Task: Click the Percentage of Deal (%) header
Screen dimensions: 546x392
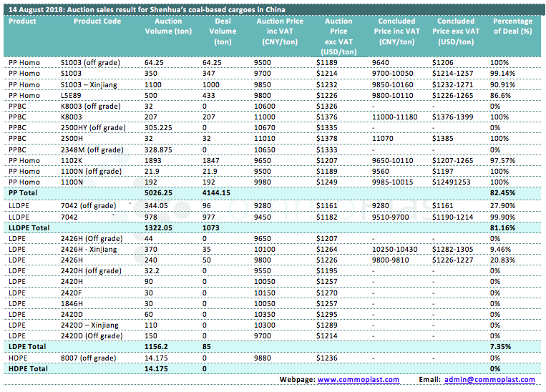Action: click(x=513, y=26)
